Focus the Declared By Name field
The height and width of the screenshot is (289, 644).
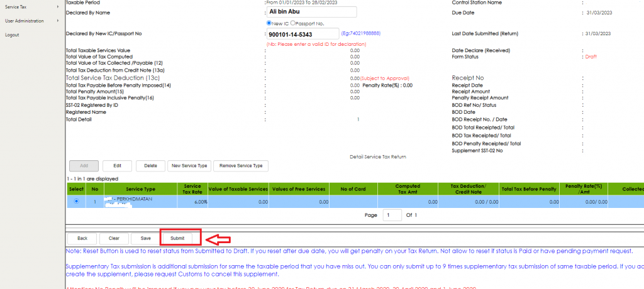[x=311, y=11]
